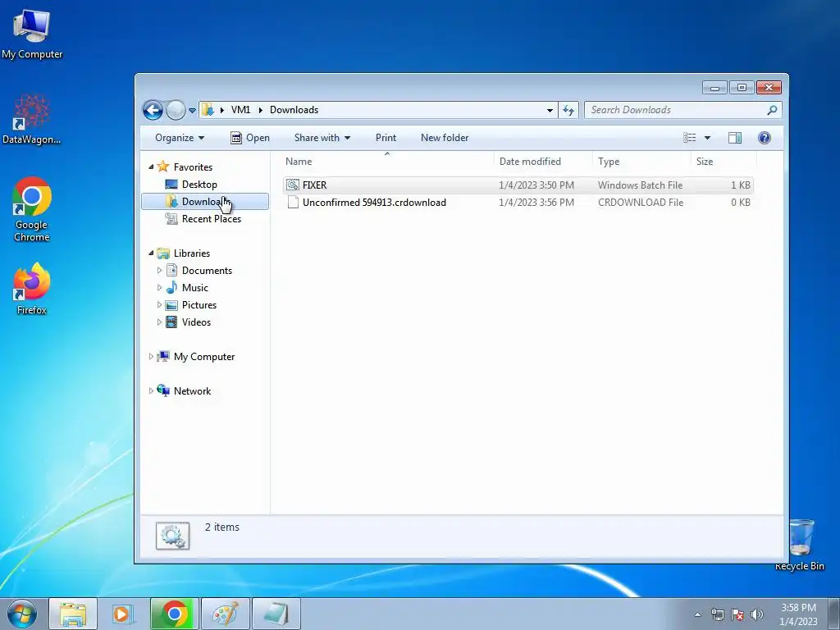Screen dimensions: 840x630
Task: Select Unconfirmed 594913.crdownload file
Action: pos(518,202)
